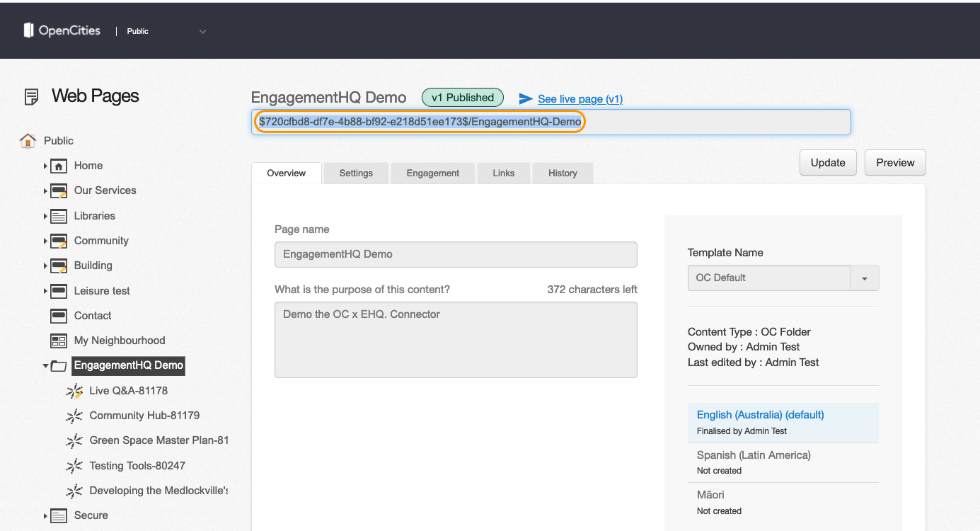980x531 pixels.
Task: Open the Template Name dropdown
Action: 865,278
